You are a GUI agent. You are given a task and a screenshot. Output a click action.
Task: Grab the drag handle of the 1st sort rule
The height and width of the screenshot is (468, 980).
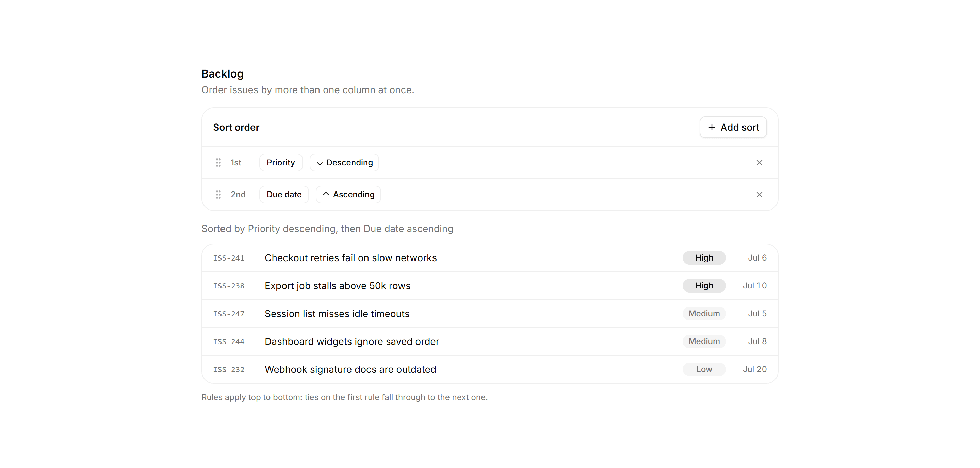[218, 163]
